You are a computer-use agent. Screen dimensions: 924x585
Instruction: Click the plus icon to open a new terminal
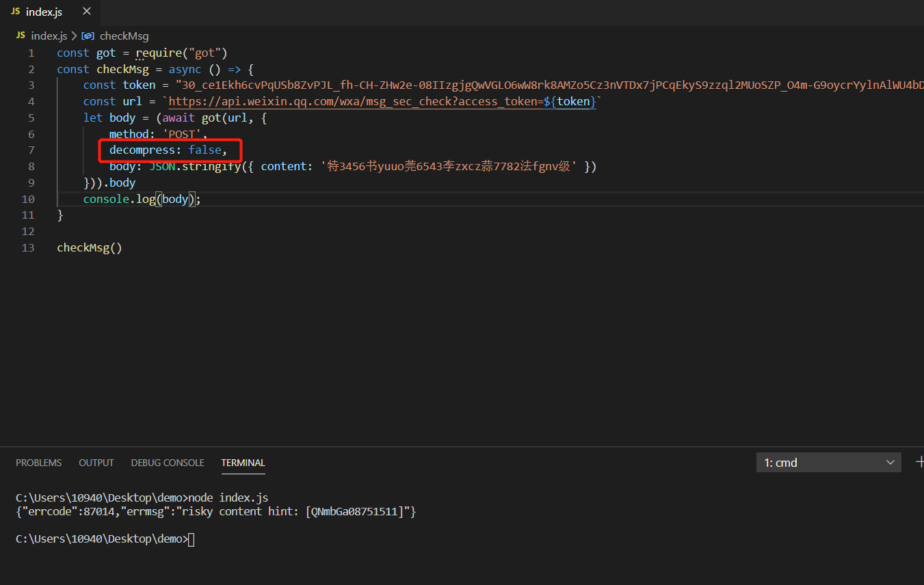pos(919,462)
